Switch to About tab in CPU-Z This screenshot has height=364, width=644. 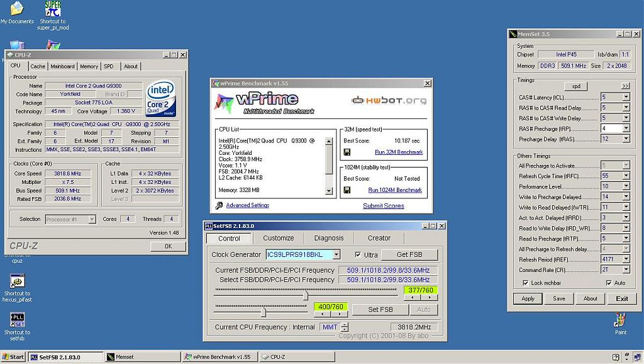click(x=131, y=66)
